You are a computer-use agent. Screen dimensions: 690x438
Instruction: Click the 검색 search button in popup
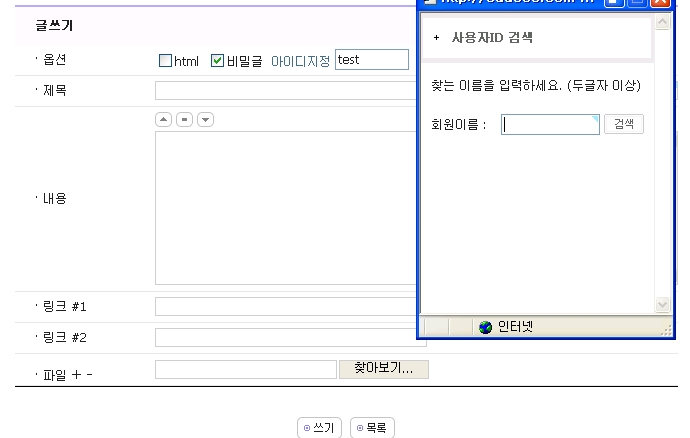pyautogui.click(x=624, y=124)
